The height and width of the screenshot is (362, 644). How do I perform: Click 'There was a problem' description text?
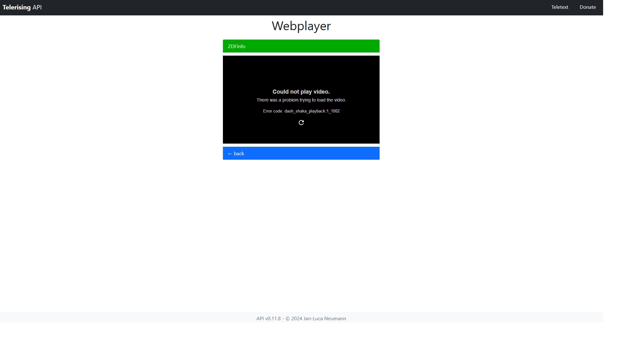[301, 100]
